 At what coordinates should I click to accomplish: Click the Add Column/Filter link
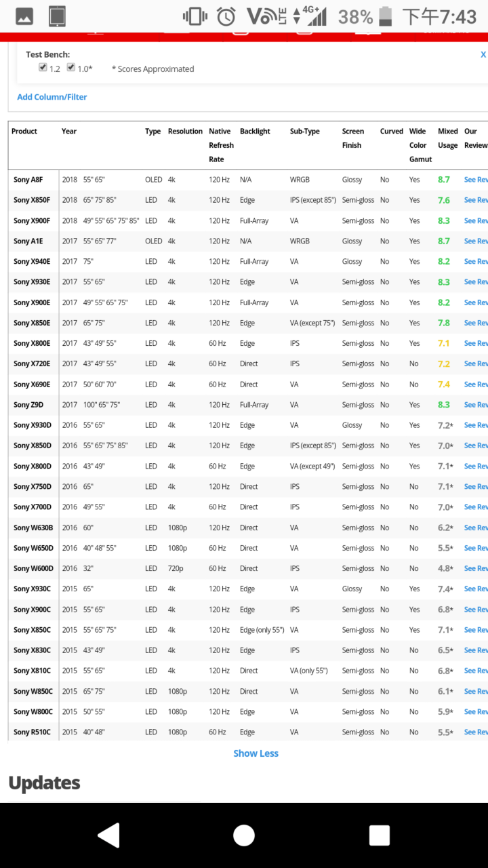[52, 97]
